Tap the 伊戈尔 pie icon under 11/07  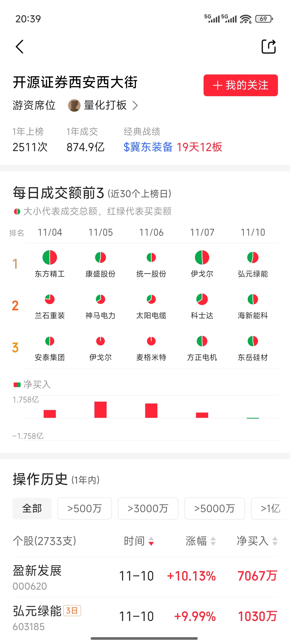[202, 257]
